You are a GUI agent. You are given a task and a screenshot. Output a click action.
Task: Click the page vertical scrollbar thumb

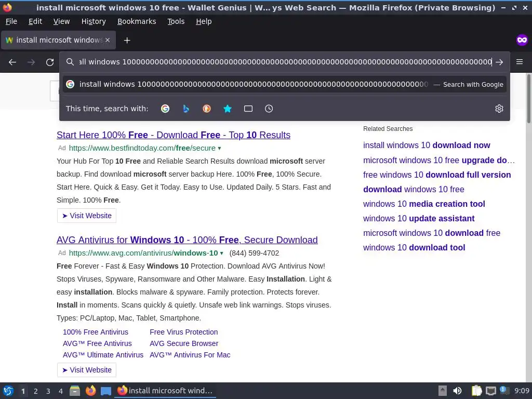pyautogui.click(x=529, y=99)
